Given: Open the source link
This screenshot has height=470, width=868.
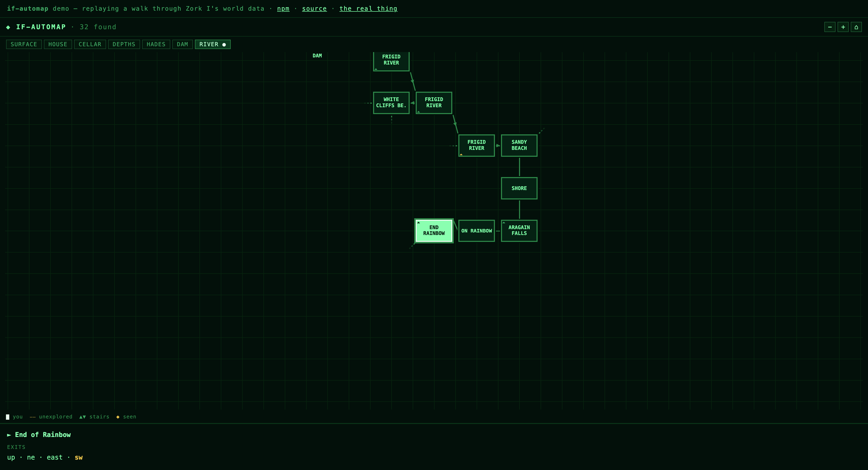Looking at the screenshot, I should tap(314, 8).
